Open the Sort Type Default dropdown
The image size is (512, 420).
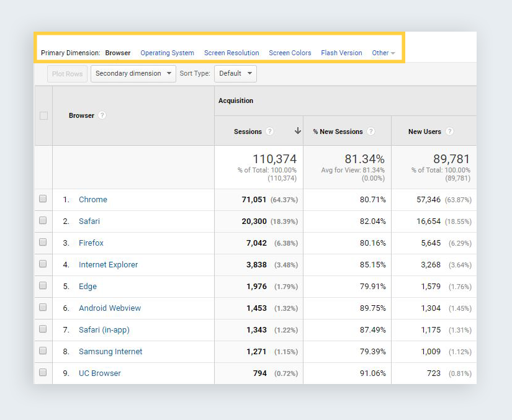[x=235, y=73]
